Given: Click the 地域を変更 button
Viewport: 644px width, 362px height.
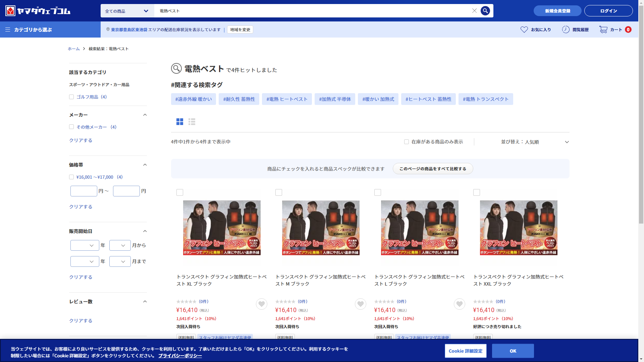Looking at the screenshot, I should click(x=240, y=29).
